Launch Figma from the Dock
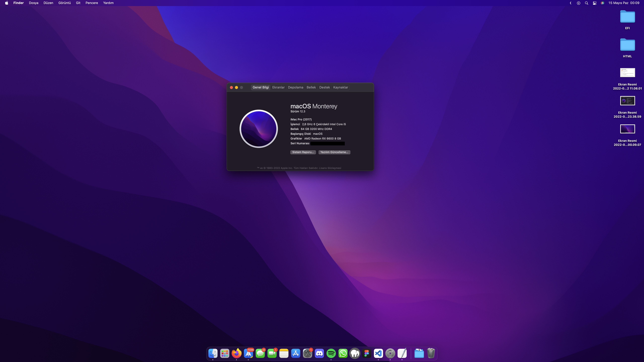 tap(367, 353)
